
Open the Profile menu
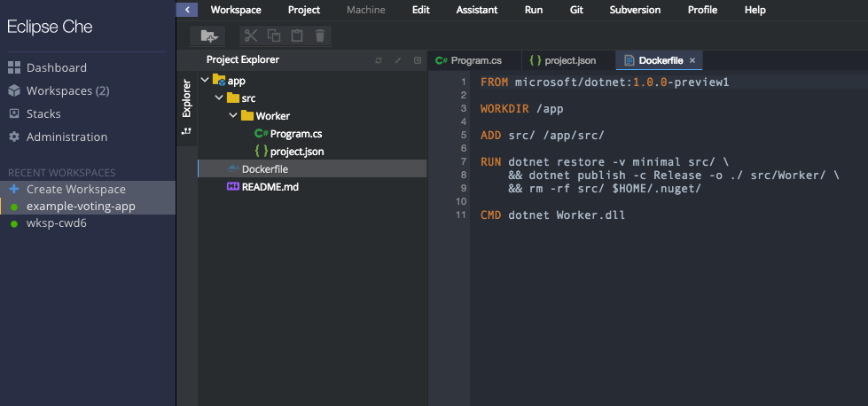click(702, 10)
